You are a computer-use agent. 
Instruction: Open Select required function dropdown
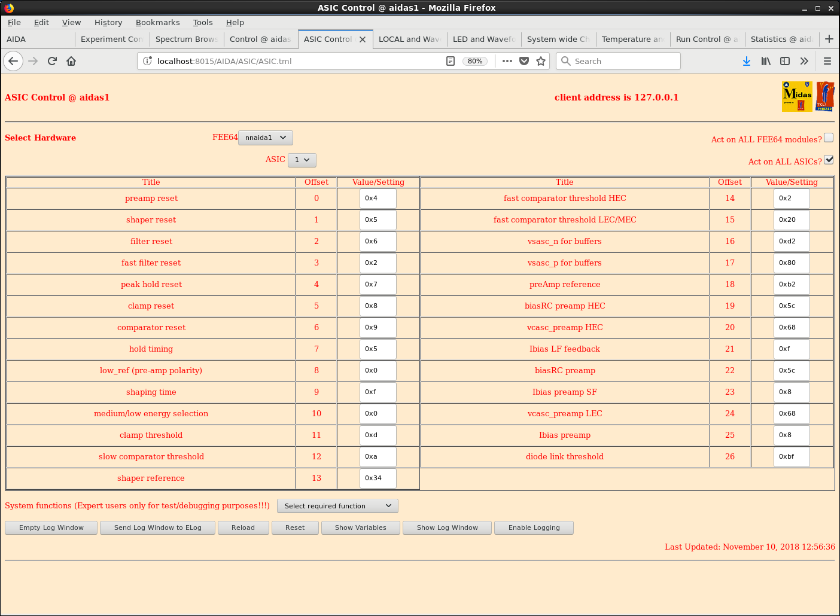click(x=337, y=506)
